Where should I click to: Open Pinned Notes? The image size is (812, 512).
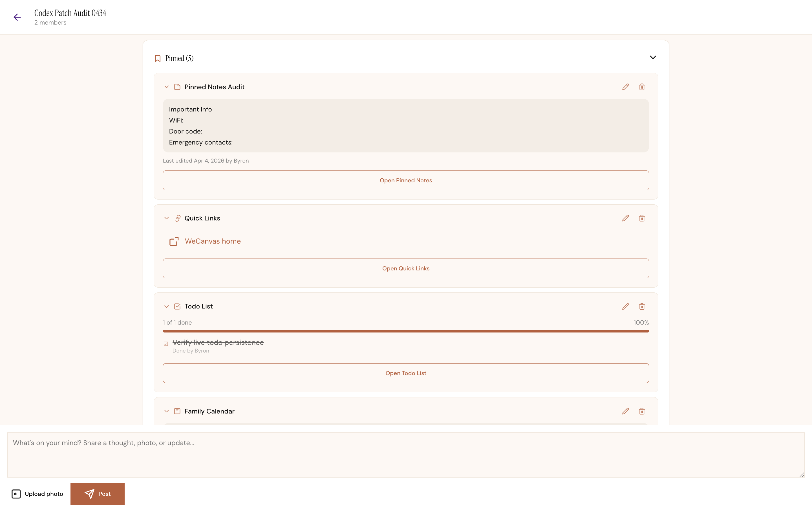click(x=406, y=180)
